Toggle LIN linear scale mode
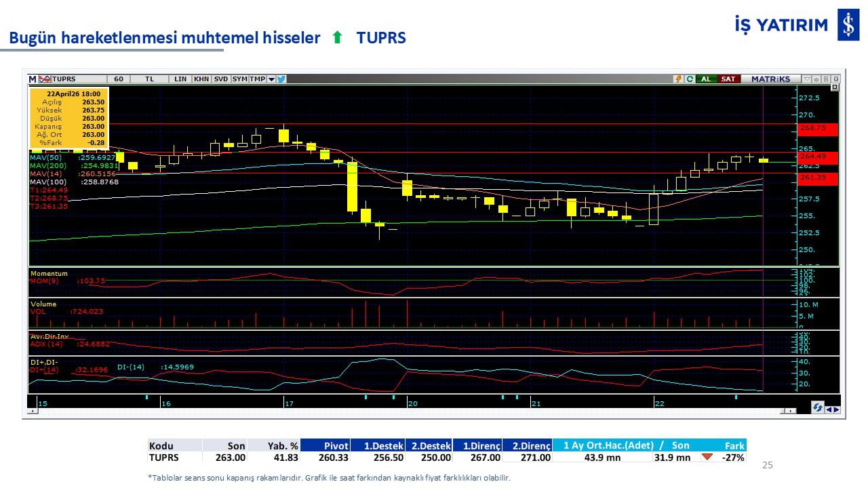Image resolution: width=868 pixels, height=488 pixels. pos(180,79)
